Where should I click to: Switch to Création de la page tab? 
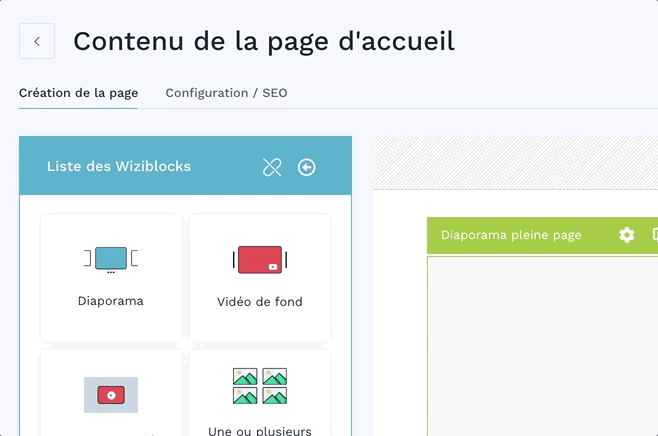[x=78, y=93]
